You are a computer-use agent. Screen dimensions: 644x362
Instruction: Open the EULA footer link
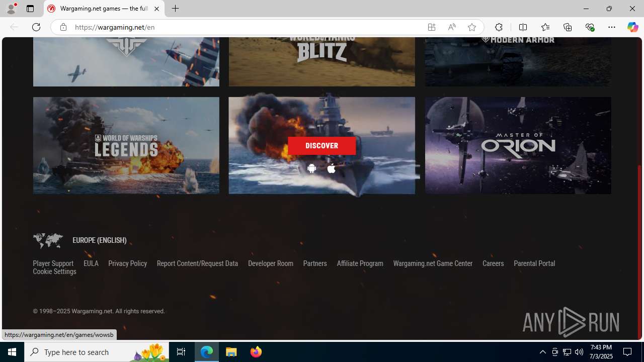pyautogui.click(x=91, y=263)
